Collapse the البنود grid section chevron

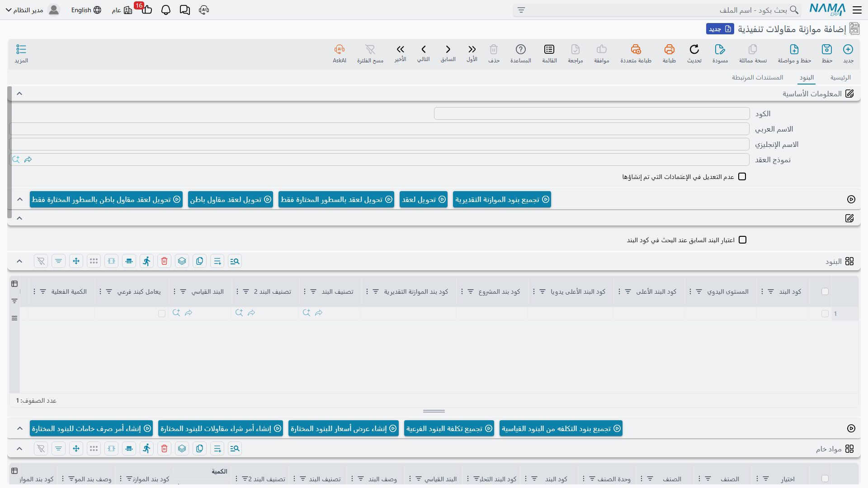click(19, 261)
